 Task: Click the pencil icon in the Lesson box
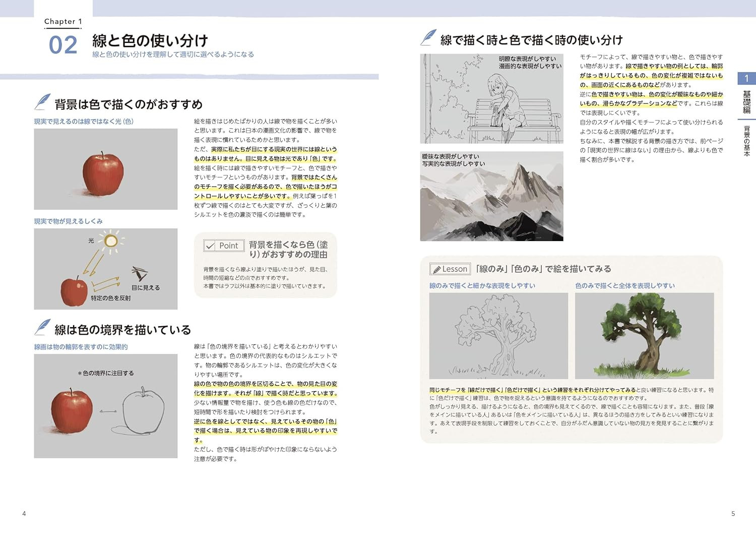point(436,269)
